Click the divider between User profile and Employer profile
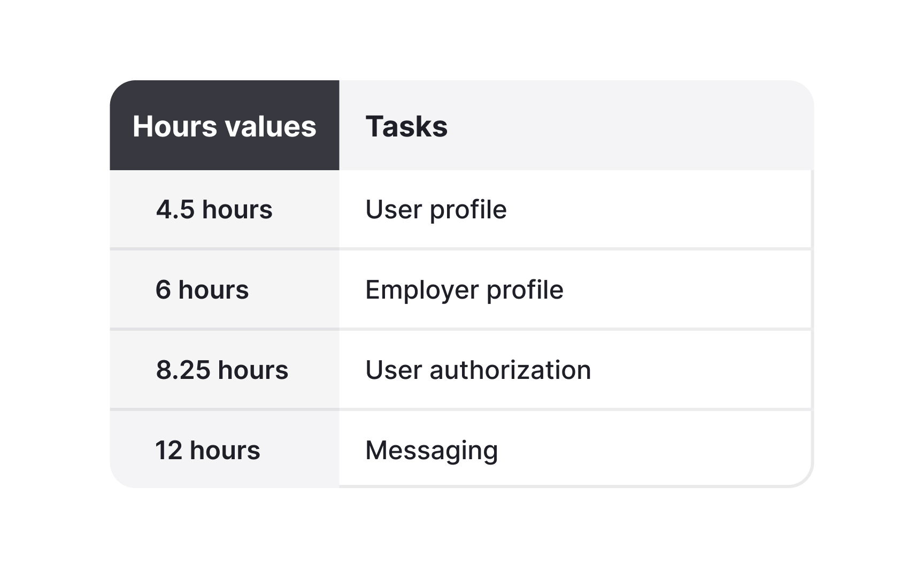The height and width of the screenshot is (578, 924). (575, 249)
